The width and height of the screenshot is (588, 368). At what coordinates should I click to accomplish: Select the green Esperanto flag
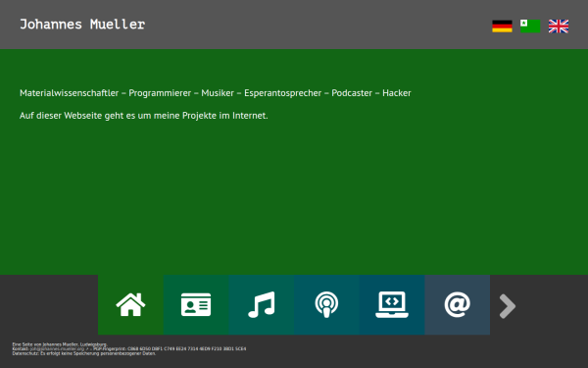pos(530,26)
